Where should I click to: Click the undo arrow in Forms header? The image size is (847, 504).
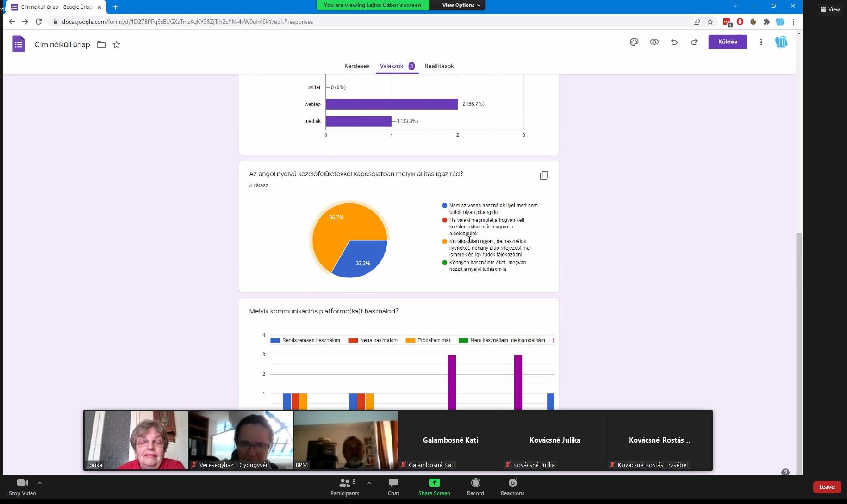tap(674, 42)
